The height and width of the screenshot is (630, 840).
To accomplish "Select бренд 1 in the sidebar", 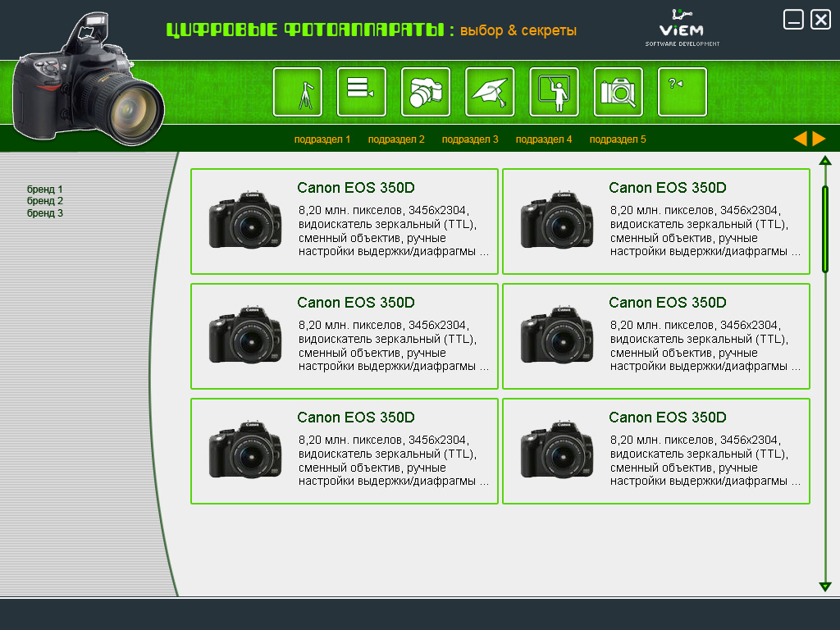I will 45,189.
